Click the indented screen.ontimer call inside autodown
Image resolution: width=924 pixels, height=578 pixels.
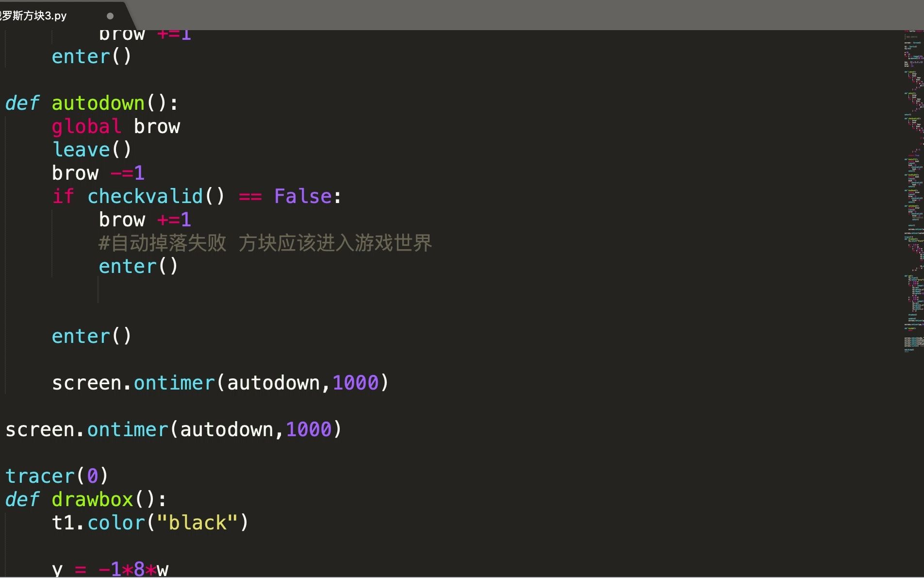(x=220, y=383)
